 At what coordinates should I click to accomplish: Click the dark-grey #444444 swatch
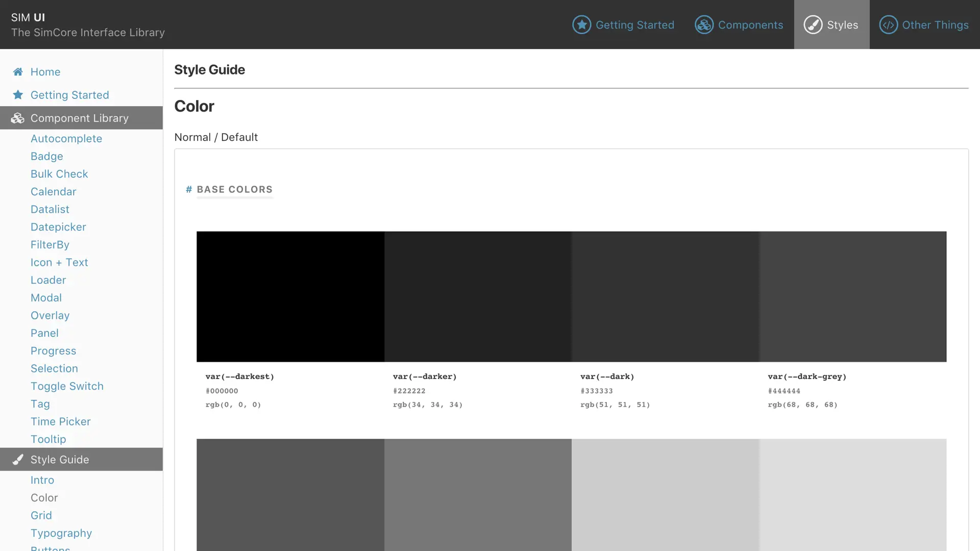[x=852, y=296]
